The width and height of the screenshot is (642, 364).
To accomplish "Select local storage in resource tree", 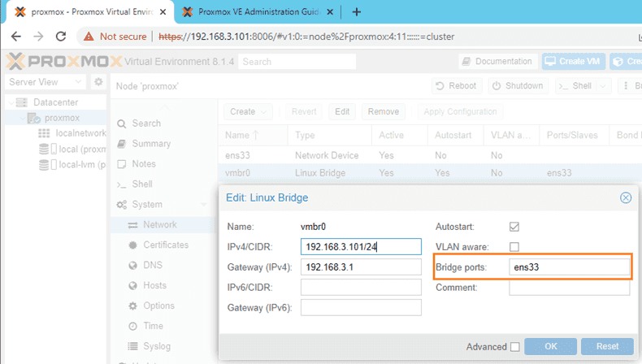I will click(x=72, y=149).
